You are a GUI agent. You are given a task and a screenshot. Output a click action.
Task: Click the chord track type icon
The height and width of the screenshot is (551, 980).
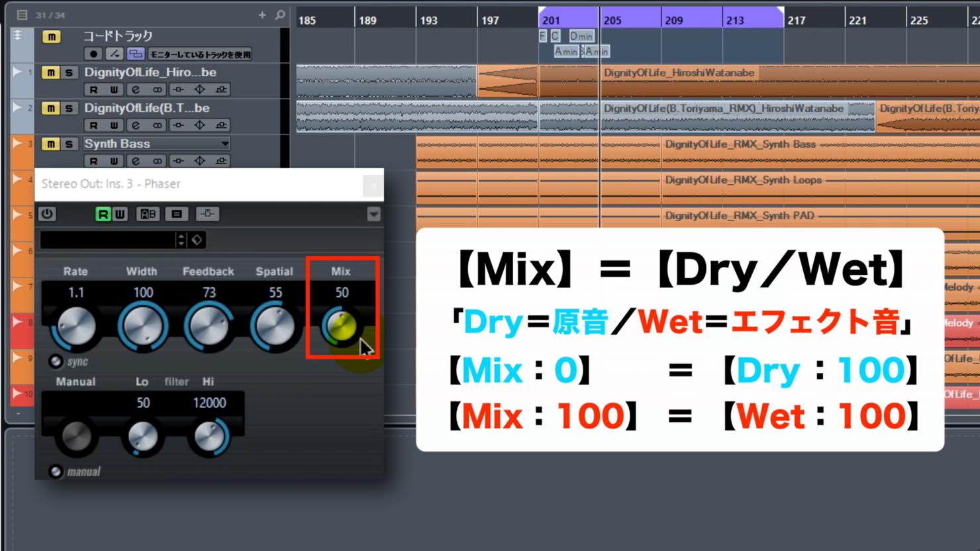coord(18,36)
